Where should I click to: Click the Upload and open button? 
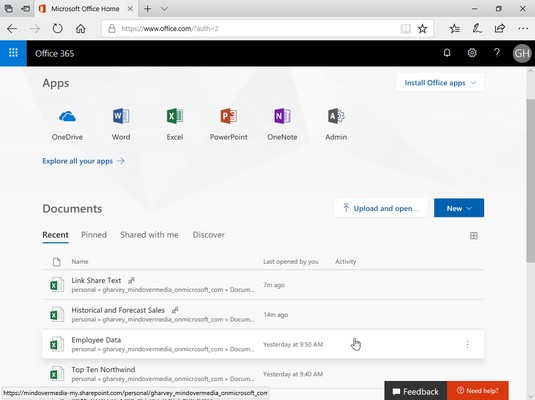tap(380, 208)
